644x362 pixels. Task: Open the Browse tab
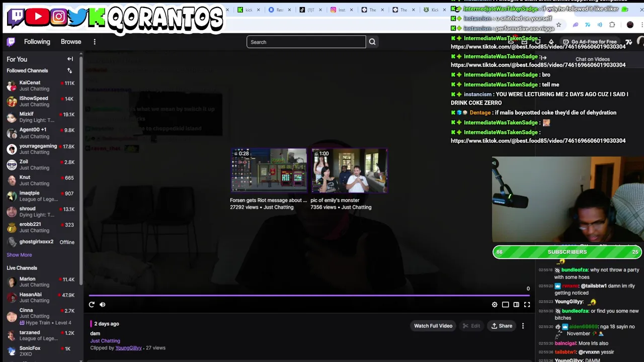pos(71,42)
